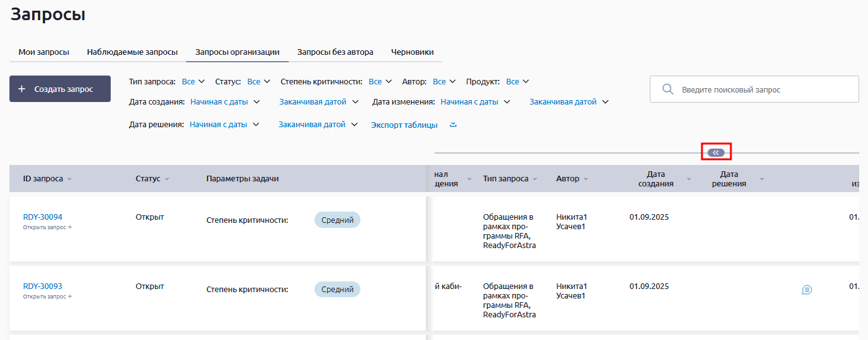Open Степень критичности filter dropdown

click(x=380, y=81)
